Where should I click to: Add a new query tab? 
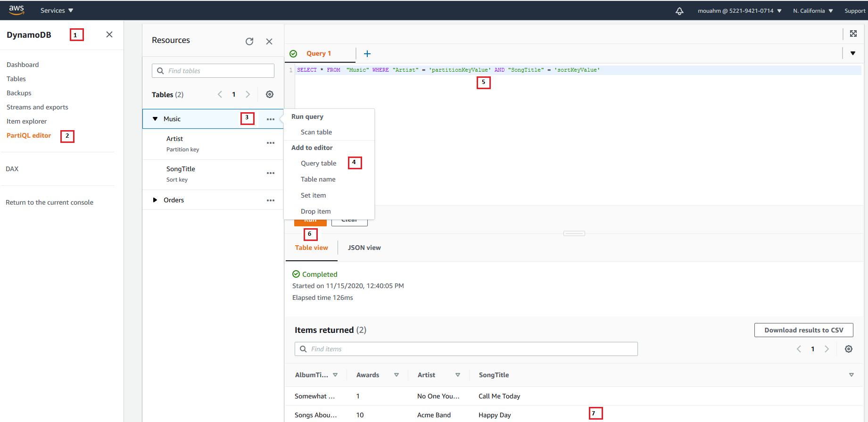tap(367, 54)
